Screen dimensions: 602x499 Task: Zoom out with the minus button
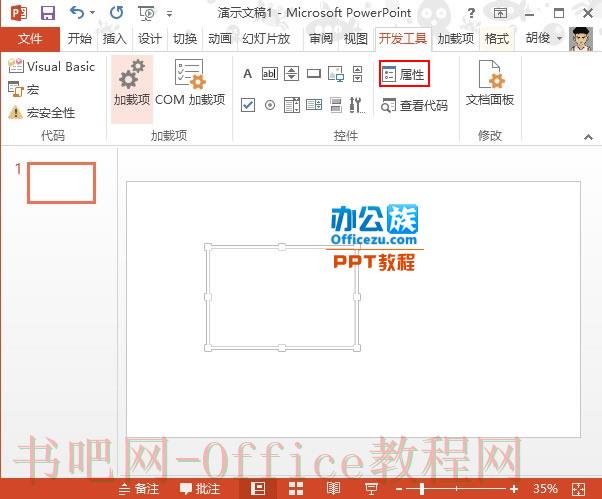(399, 489)
